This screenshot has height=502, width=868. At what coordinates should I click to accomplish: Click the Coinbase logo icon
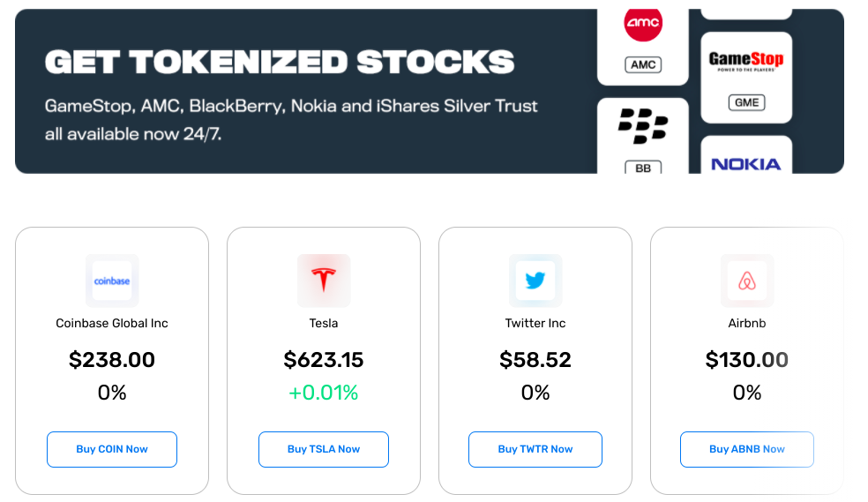coord(112,281)
